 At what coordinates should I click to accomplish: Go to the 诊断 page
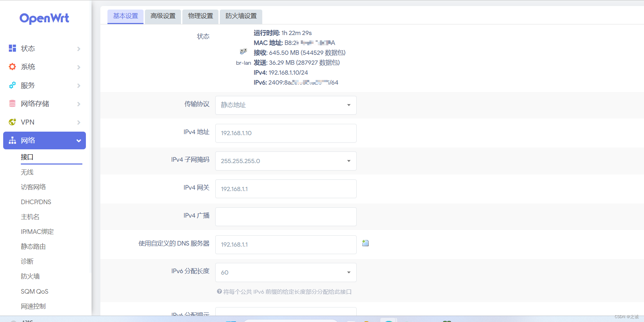pos(27,261)
